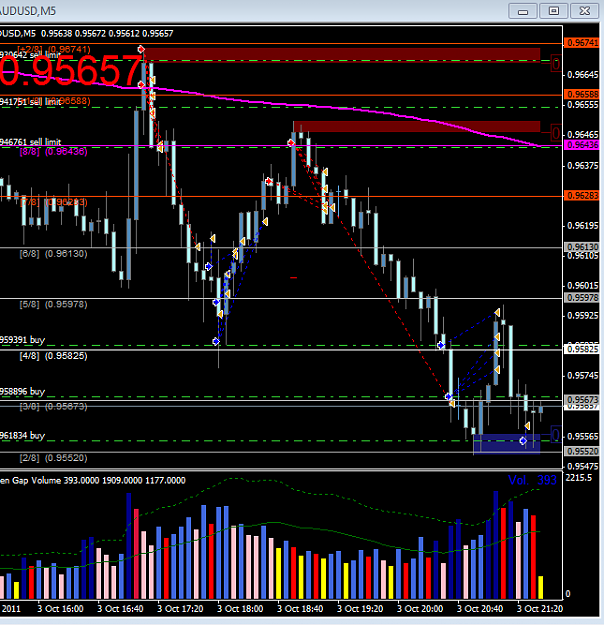Click the gray 0.95978 price axis tag
This screenshot has width=604, height=625.
[x=582, y=297]
